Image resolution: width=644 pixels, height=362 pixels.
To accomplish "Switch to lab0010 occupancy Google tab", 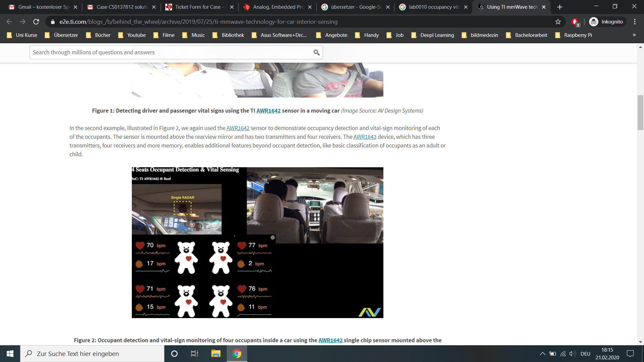I will click(431, 7).
